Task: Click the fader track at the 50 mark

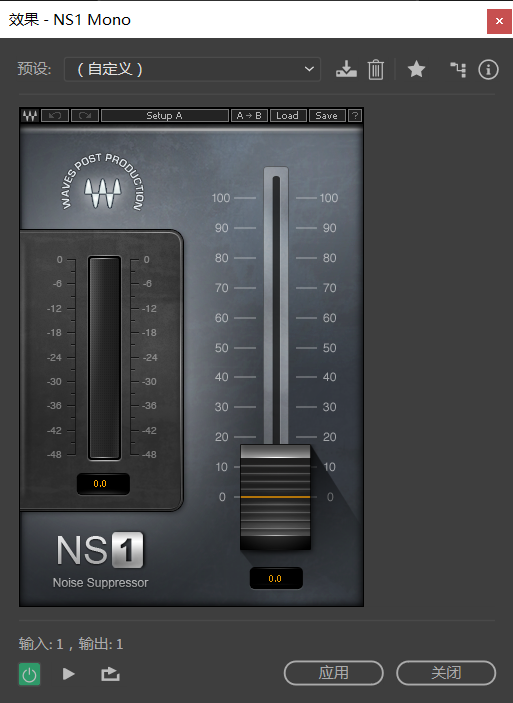Action: pos(276,348)
